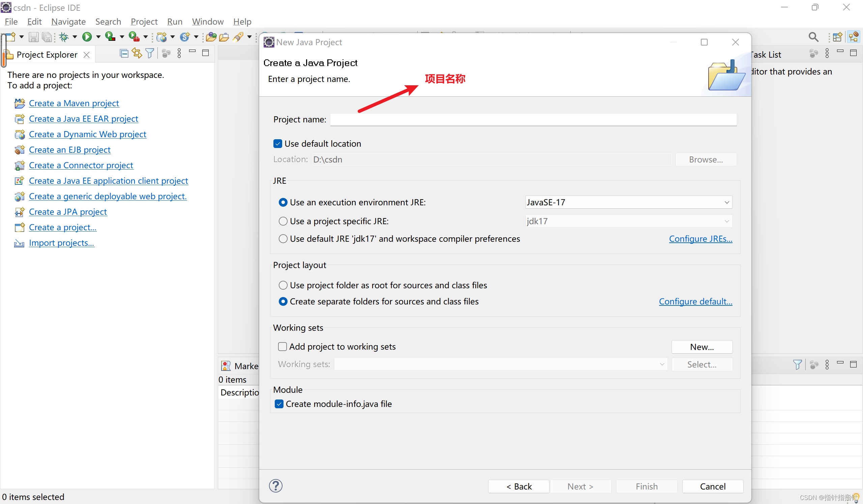This screenshot has width=863, height=504.
Task: Open the Edit menu
Action: coord(34,22)
